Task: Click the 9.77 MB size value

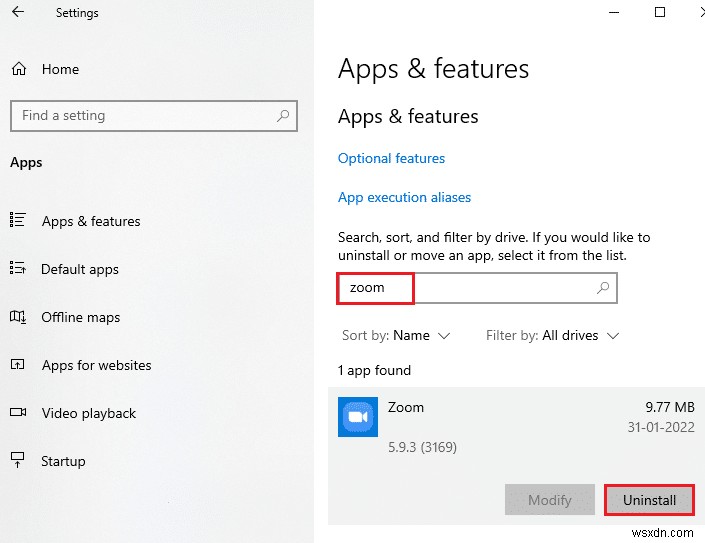Action: point(670,407)
